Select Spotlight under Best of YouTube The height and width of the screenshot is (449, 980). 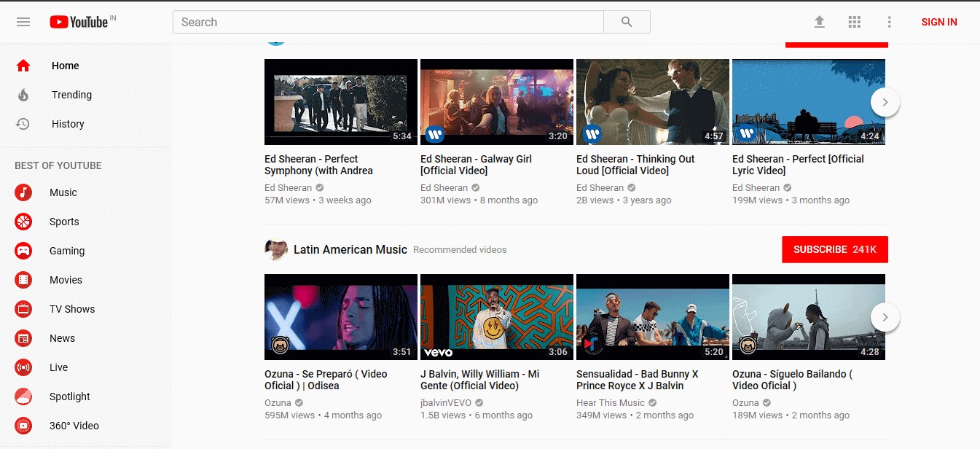point(86,397)
